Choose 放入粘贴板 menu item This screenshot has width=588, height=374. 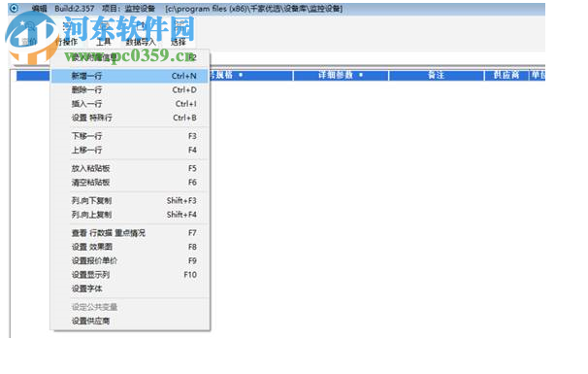pyautogui.click(x=130, y=168)
